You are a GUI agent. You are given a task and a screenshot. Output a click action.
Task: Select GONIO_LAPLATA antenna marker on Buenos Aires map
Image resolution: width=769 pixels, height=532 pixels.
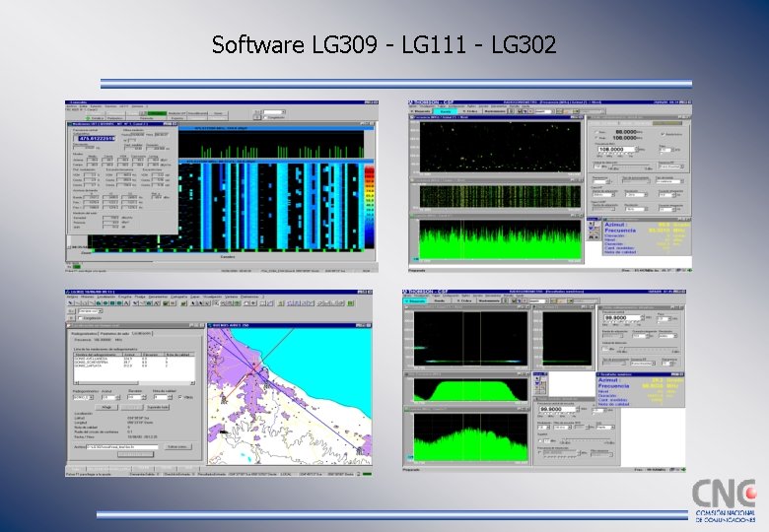(x=359, y=450)
